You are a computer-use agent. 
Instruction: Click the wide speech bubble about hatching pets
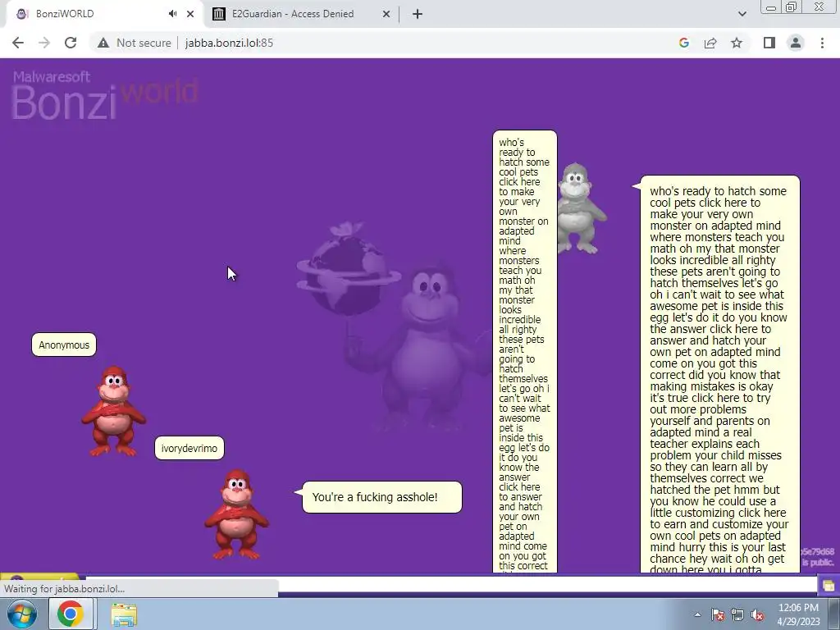click(719, 374)
